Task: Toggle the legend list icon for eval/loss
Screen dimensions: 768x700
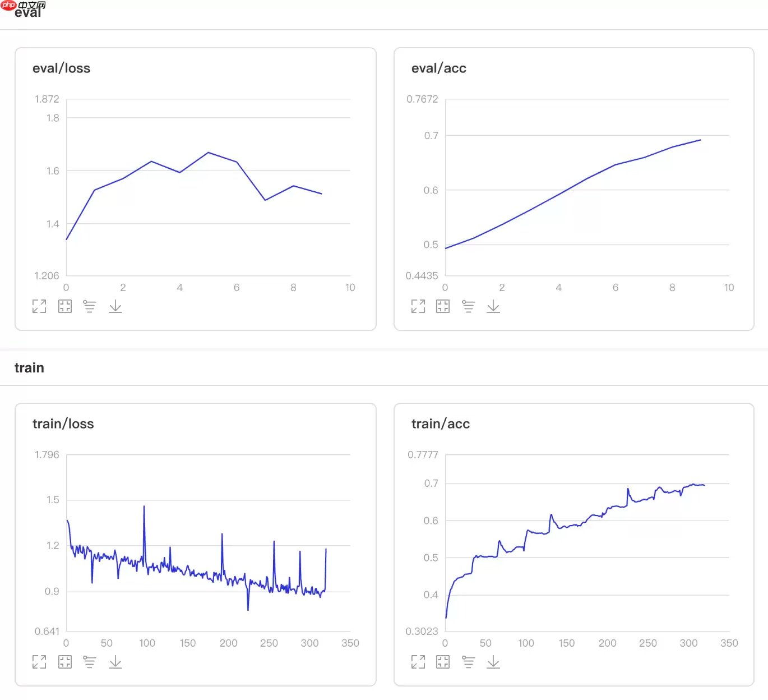Action: pyautogui.click(x=90, y=306)
